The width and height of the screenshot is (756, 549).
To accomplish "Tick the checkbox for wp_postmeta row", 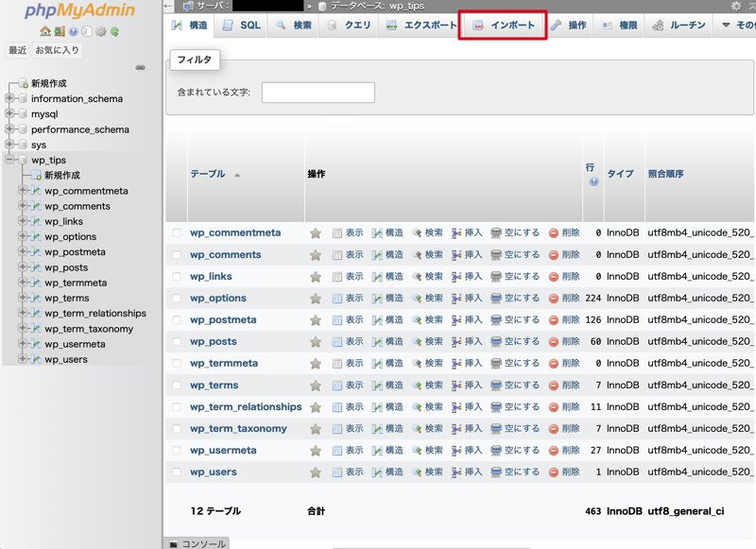I will [177, 319].
